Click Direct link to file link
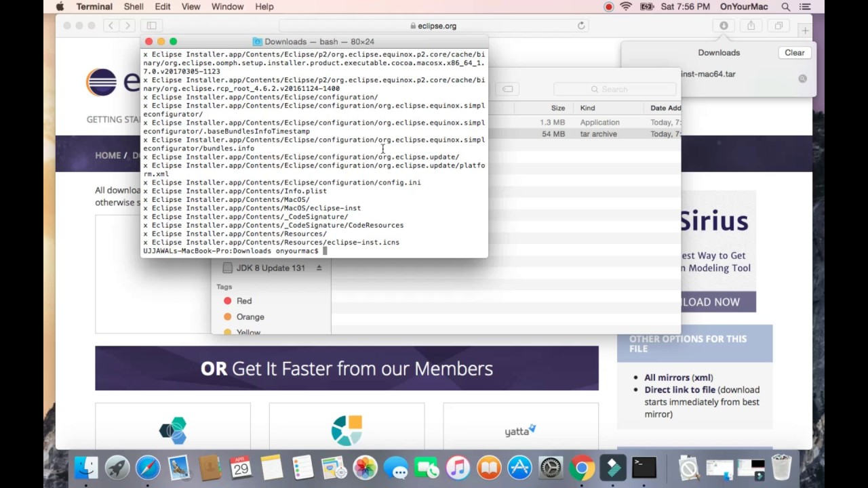Screen dimensions: 868x488 (679, 390)
